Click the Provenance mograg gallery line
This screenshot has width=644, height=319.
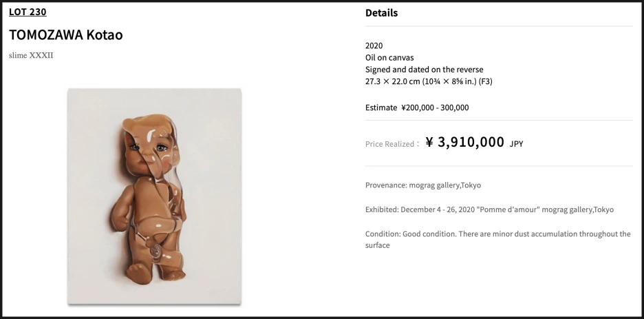coord(423,185)
